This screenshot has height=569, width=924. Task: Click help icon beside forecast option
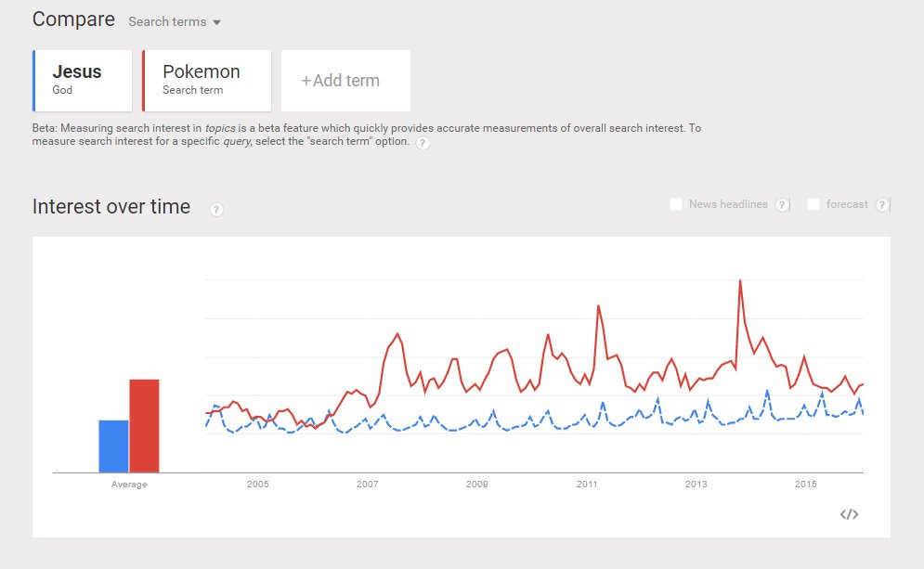click(x=881, y=204)
